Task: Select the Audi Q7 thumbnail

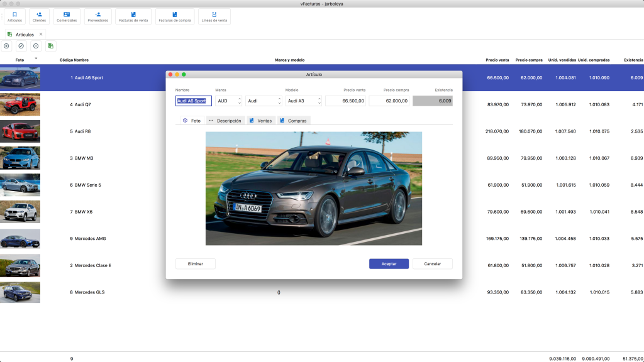Action: coord(20,104)
